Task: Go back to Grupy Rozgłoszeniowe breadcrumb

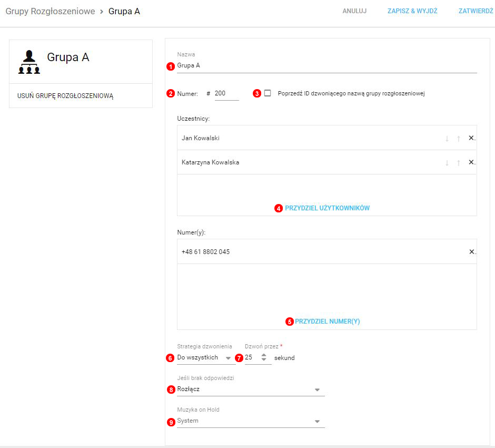Action: (x=50, y=11)
